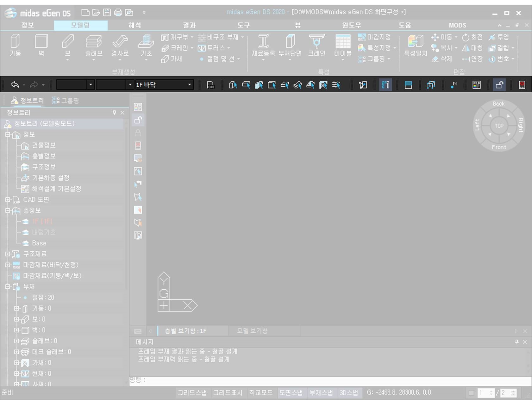
Task: Toggle the unlock icon in dark toolbar
Action: coord(499,85)
